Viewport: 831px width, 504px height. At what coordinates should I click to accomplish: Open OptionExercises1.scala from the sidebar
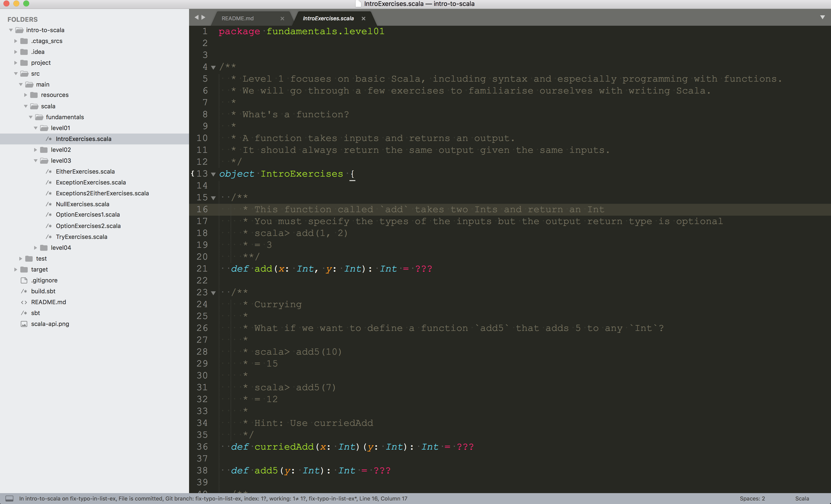tap(88, 215)
